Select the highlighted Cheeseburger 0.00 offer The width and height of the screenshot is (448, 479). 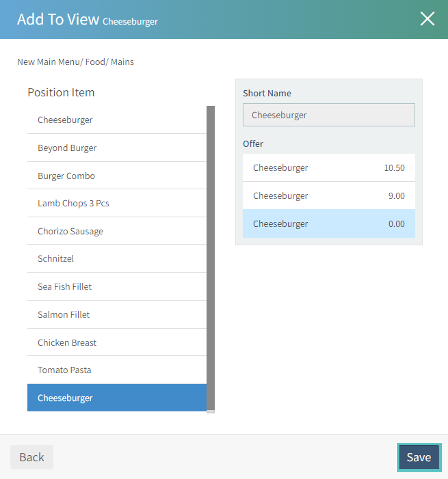click(x=329, y=224)
